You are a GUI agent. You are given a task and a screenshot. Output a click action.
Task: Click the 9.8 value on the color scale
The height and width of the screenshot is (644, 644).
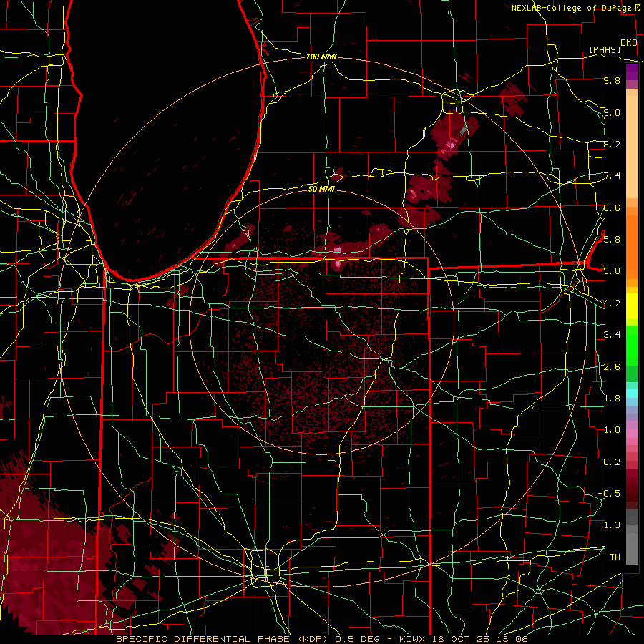[612, 80]
